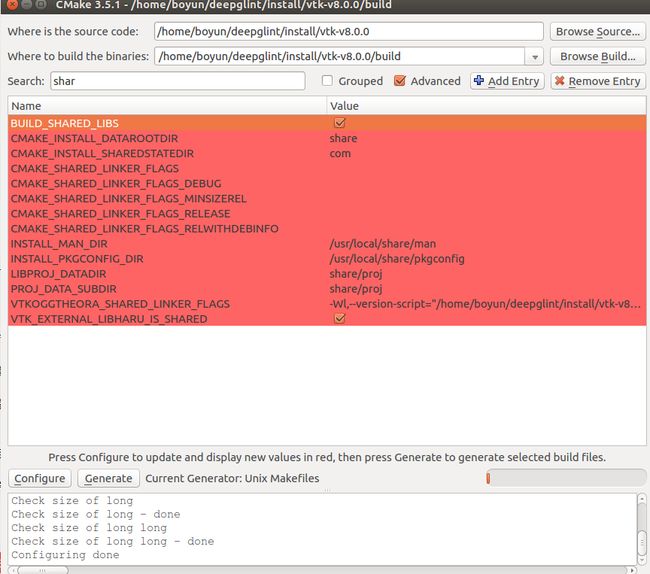Viewport: 650px width, 574px height.
Task: Click the value 'share' of CMAKE_INSTALL_DATAROOTDIR
Action: click(343, 138)
